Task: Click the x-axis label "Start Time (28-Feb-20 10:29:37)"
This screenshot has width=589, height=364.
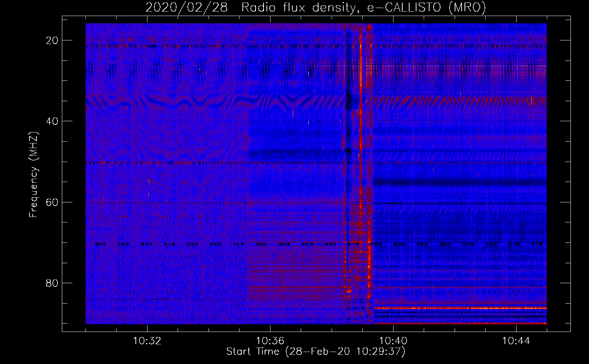Action: pos(316,352)
